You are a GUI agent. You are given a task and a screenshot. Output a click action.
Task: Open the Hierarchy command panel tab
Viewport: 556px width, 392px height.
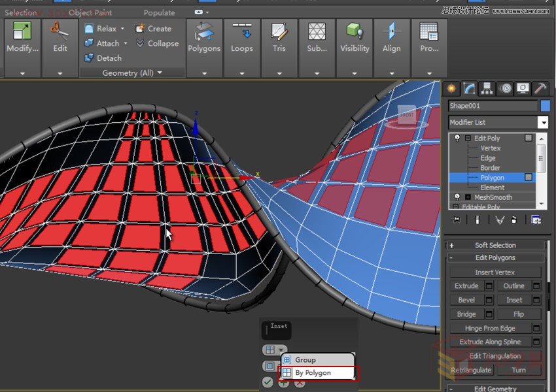[x=487, y=88]
